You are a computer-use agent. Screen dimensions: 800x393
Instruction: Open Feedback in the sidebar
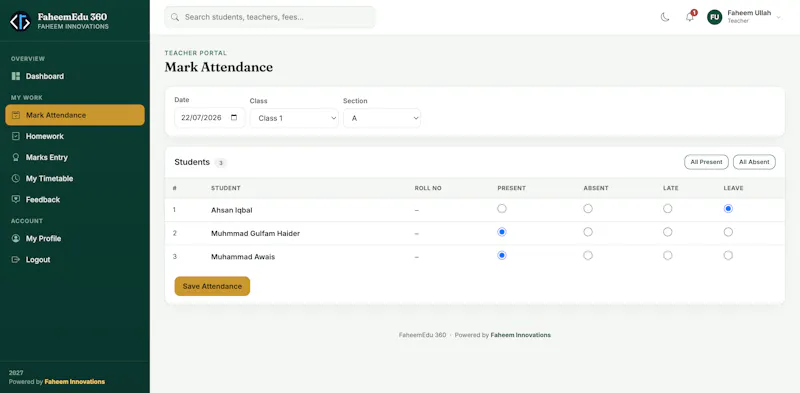(75, 200)
